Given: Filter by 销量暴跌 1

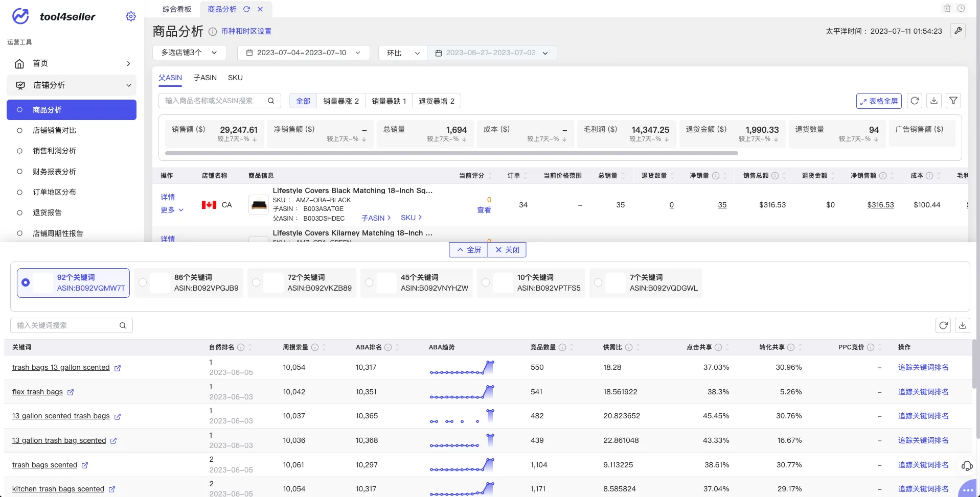Looking at the screenshot, I should point(389,101).
